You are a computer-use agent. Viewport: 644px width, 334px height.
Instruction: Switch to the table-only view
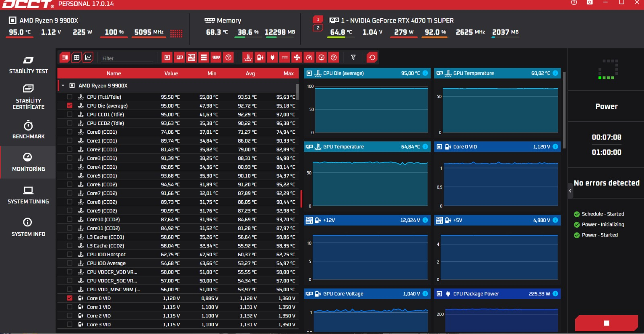click(x=76, y=58)
